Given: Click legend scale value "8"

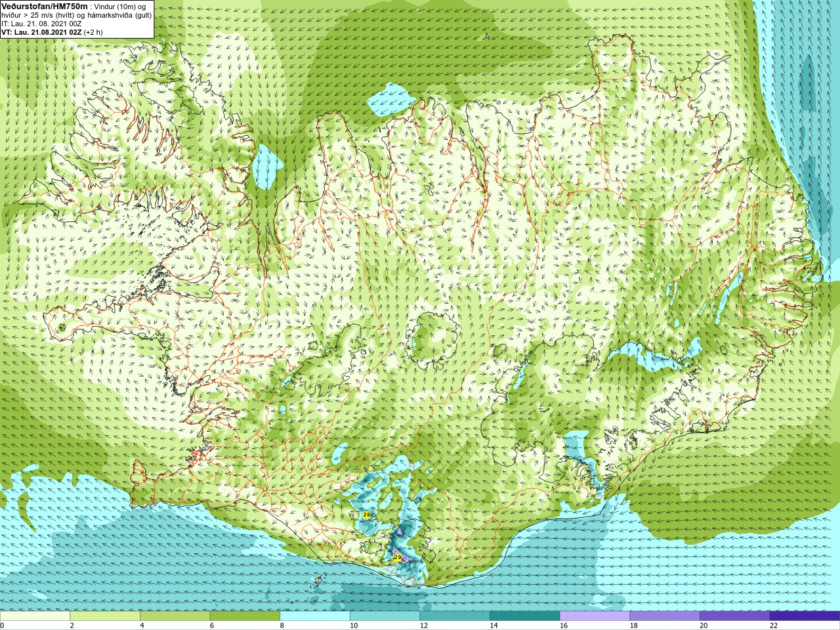Looking at the screenshot, I should 282,625.
